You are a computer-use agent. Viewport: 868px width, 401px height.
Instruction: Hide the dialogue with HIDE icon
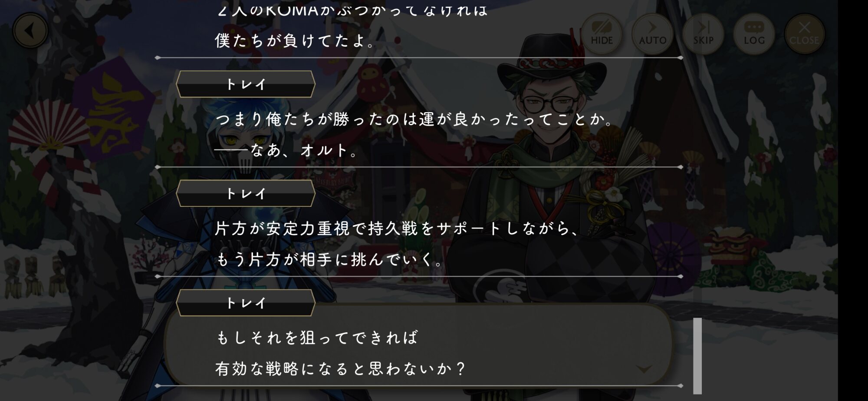tap(602, 34)
